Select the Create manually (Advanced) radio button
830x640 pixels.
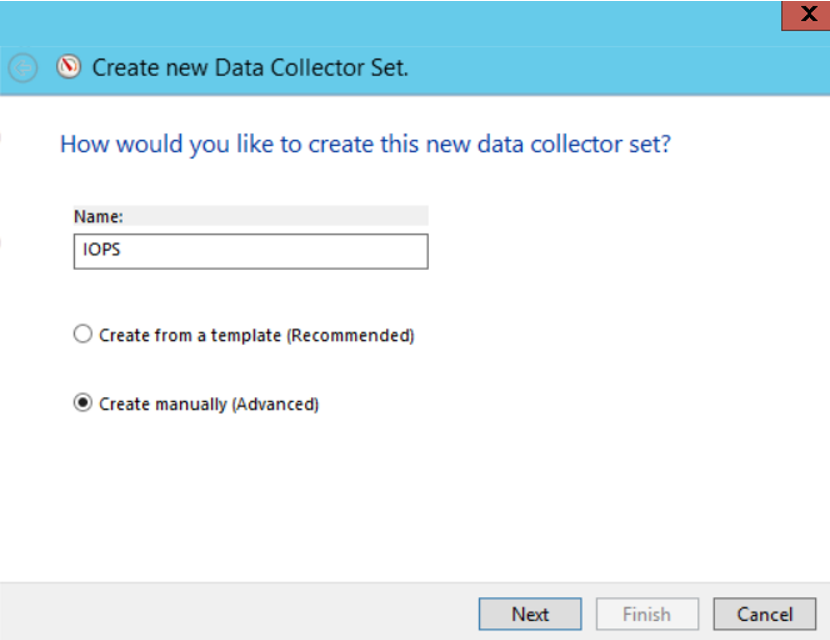click(83, 403)
